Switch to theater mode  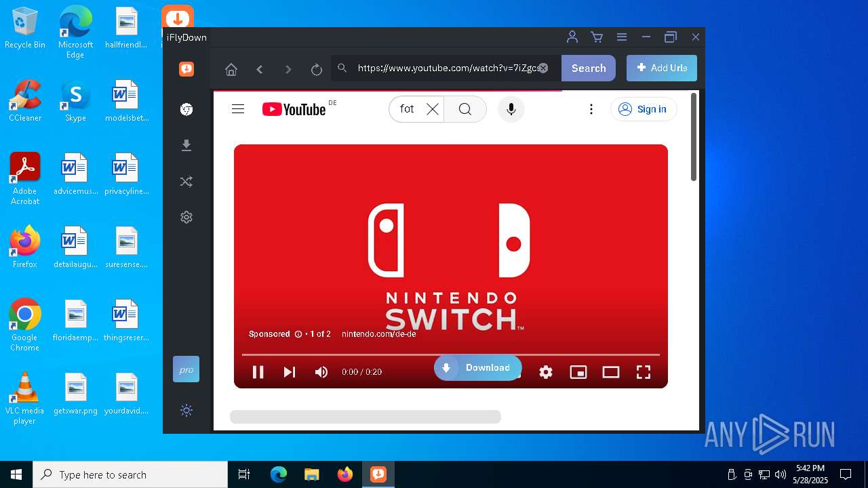pos(611,371)
